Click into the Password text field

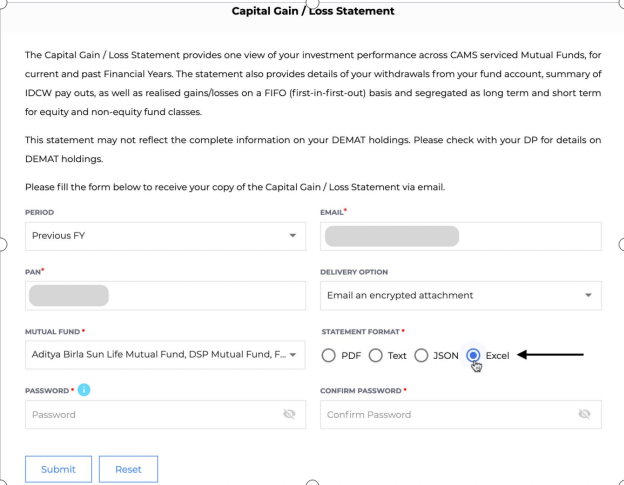166,415
